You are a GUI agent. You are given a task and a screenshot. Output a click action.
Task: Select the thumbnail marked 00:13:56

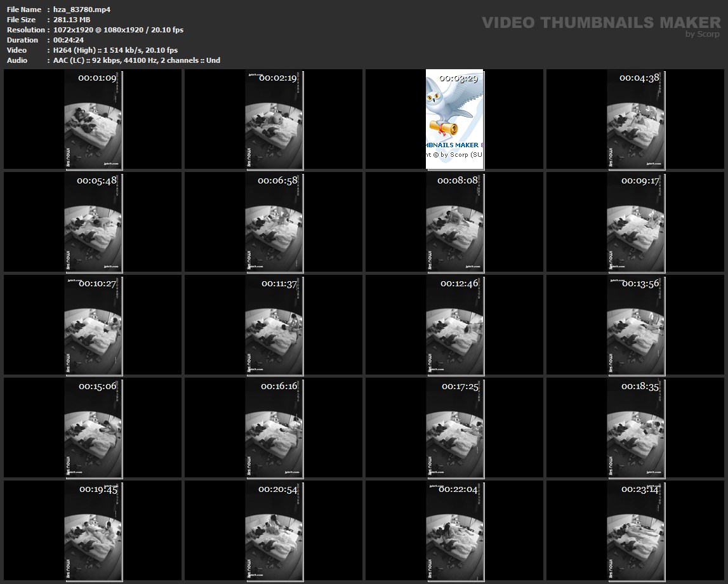click(636, 325)
